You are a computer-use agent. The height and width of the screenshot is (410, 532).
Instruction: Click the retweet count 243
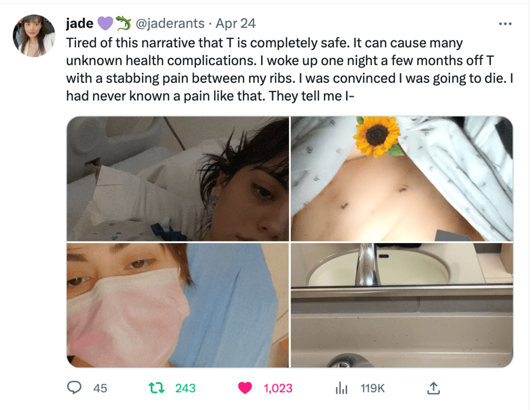click(185, 388)
